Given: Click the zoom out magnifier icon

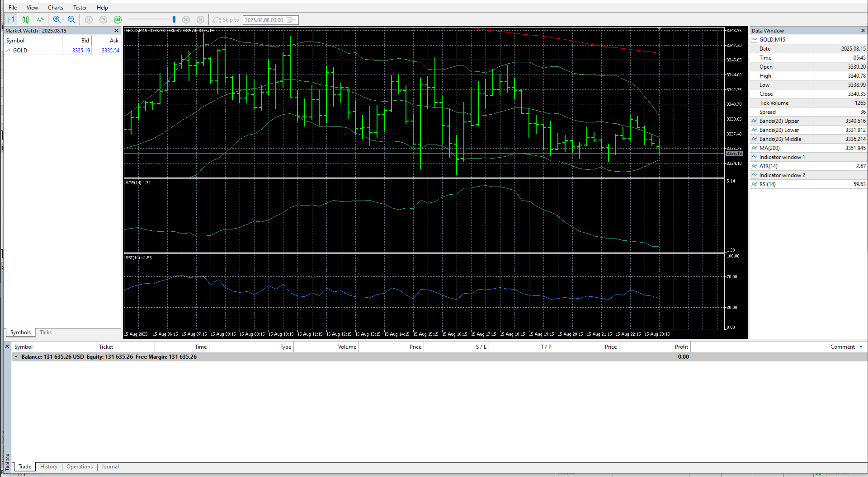Looking at the screenshot, I should pos(71,20).
